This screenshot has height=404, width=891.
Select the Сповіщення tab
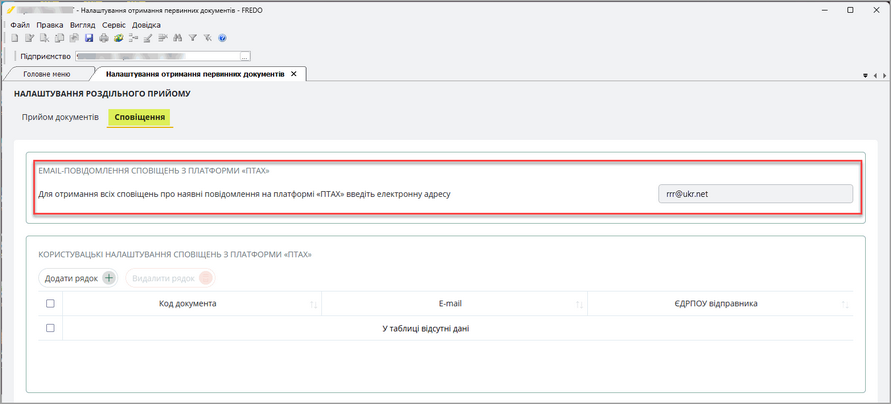pyautogui.click(x=140, y=117)
